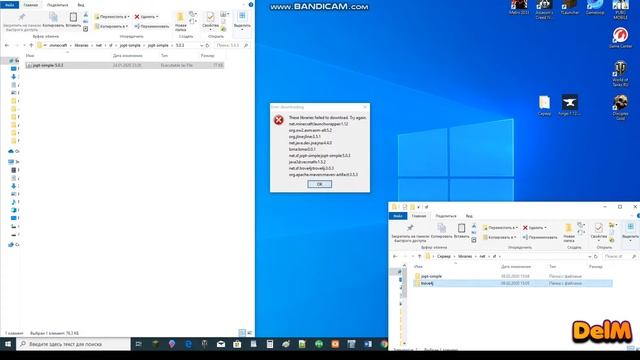Click Back arrow in left Explorer
Image resolution: width=640 pixels, height=360 pixels.
tap(7, 45)
